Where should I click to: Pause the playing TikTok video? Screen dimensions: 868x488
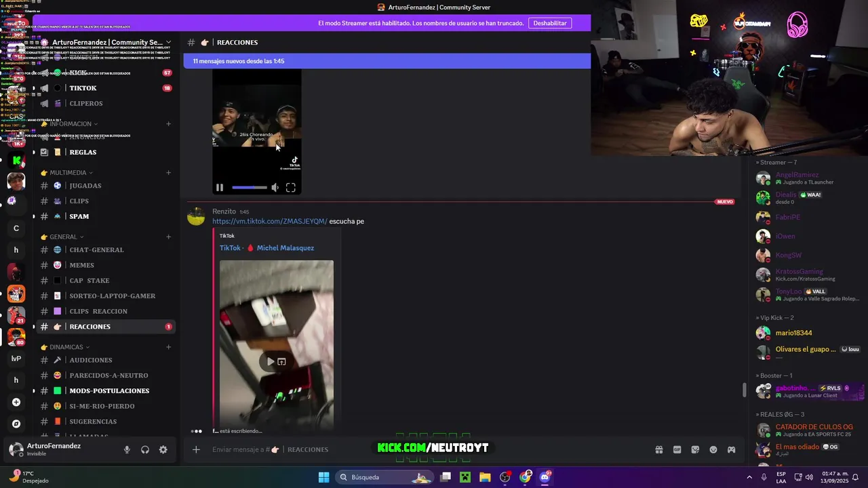tap(220, 188)
